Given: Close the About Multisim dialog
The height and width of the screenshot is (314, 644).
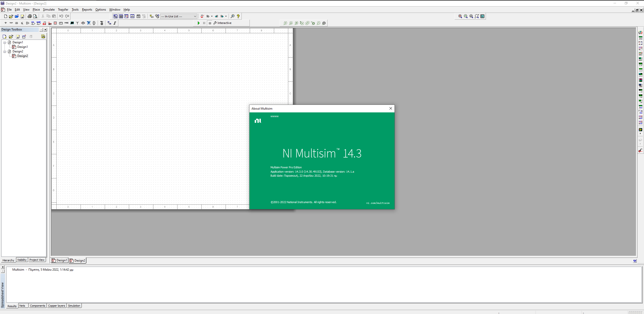Looking at the screenshot, I should coord(391,108).
